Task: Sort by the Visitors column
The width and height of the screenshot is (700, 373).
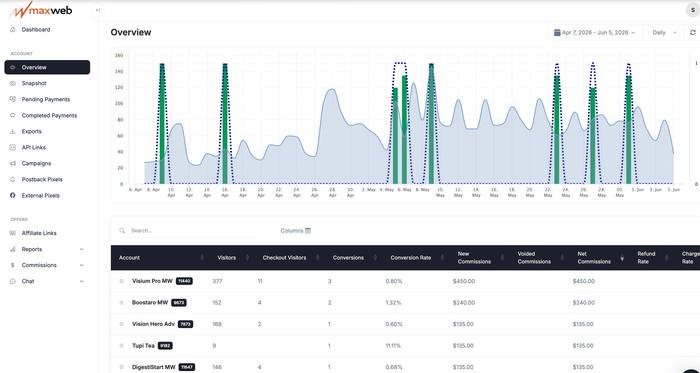Action: (232, 257)
